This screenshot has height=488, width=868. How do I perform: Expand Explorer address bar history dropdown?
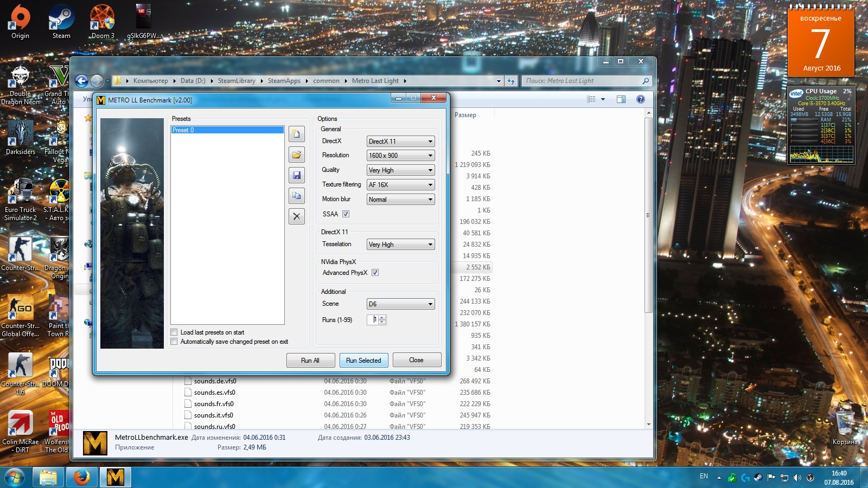[499, 81]
